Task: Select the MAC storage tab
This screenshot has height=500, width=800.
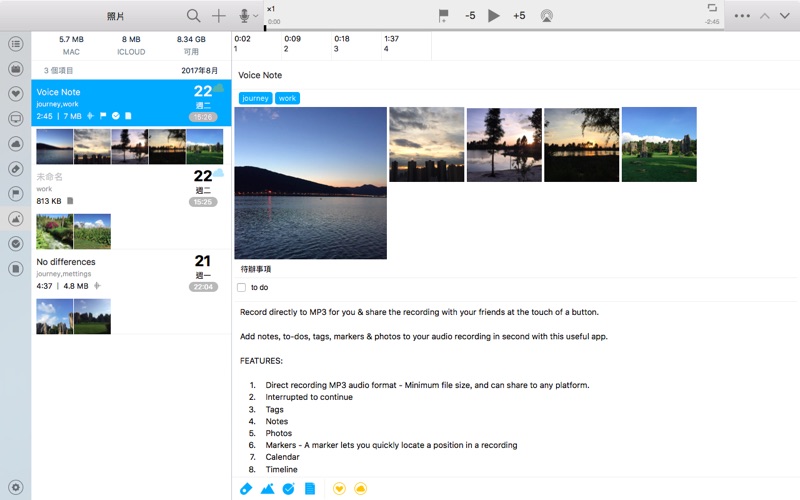Action: 71,45
